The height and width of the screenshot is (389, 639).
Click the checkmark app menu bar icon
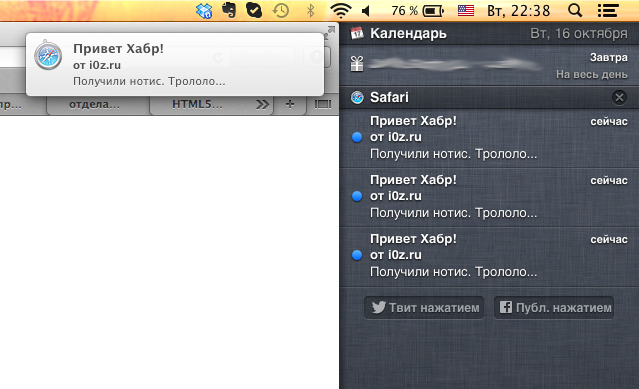point(254,10)
